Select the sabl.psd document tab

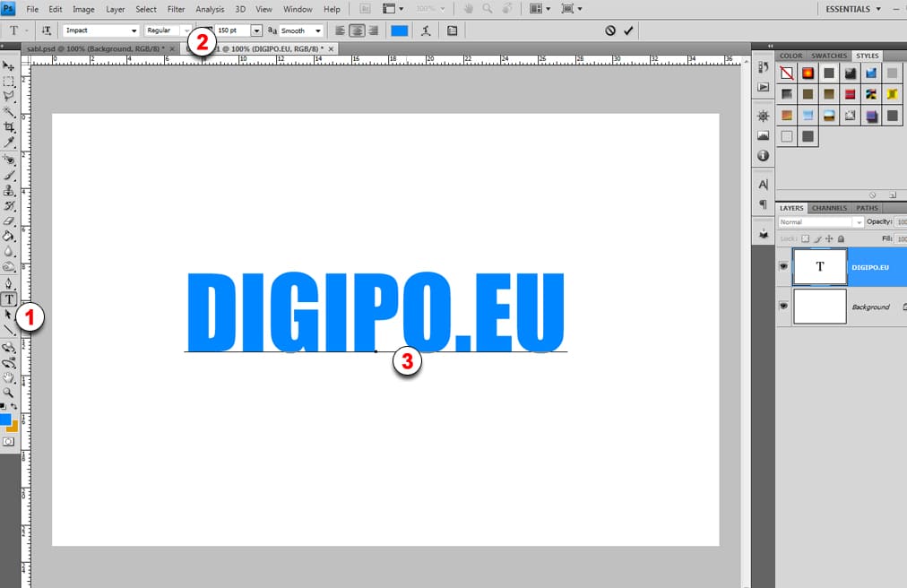click(x=95, y=48)
